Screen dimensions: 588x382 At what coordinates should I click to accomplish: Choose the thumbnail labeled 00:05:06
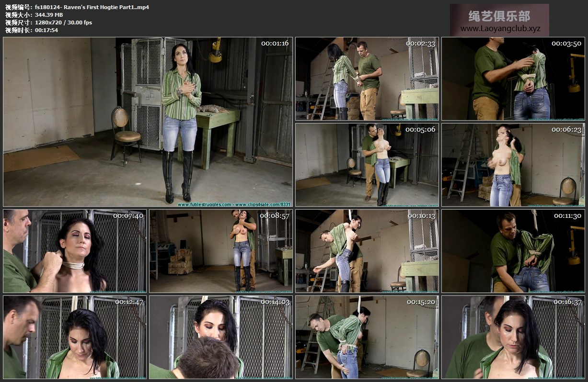tap(367, 165)
